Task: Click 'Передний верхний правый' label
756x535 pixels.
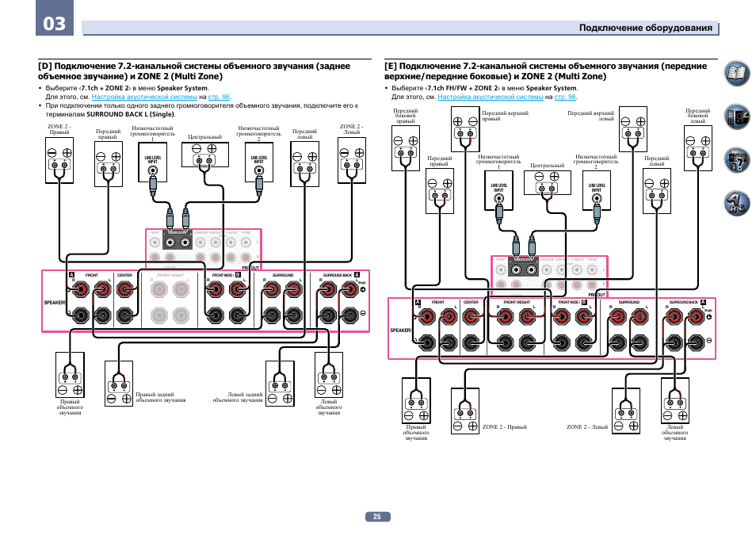Action: [x=505, y=116]
